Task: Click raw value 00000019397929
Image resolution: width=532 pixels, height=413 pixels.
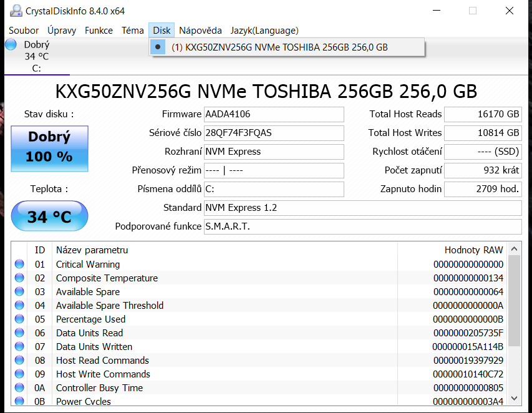Action: tap(468, 361)
